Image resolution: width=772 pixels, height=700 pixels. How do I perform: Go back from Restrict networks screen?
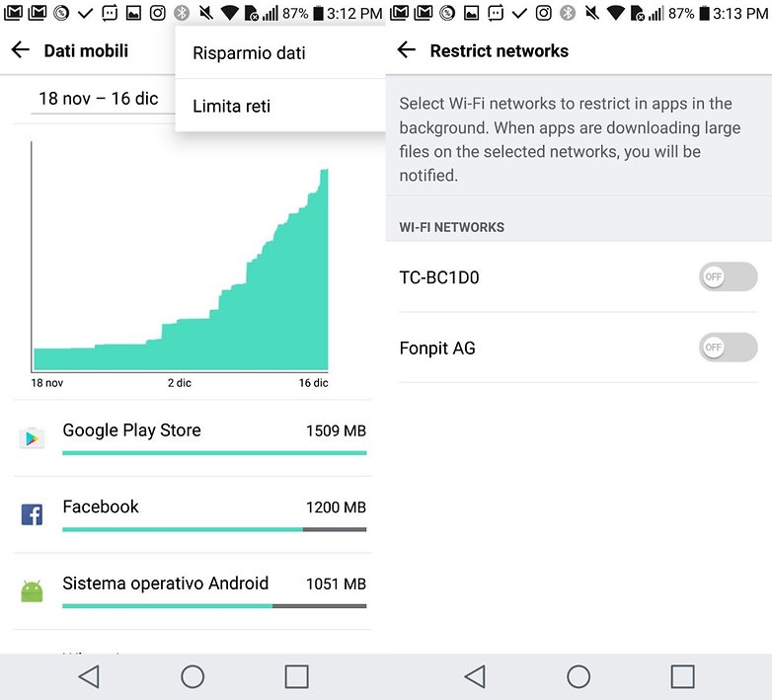pos(406,49)
